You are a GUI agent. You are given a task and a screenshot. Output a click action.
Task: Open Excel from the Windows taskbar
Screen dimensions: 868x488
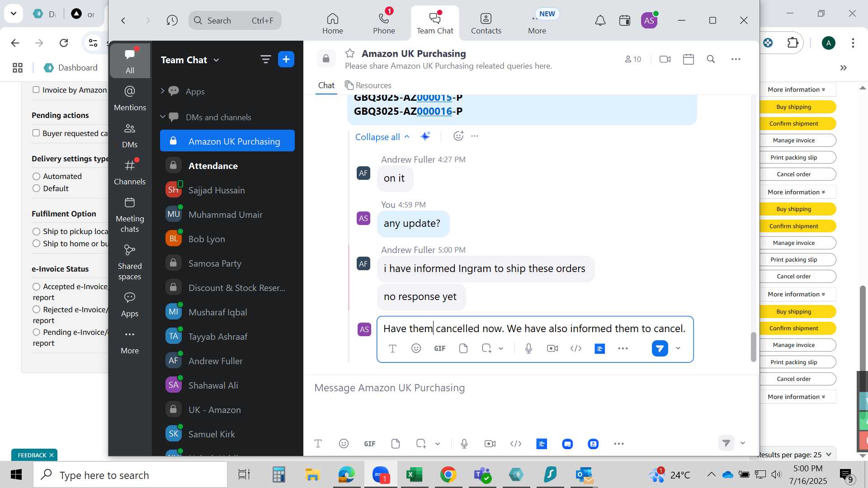coord(414,475)
